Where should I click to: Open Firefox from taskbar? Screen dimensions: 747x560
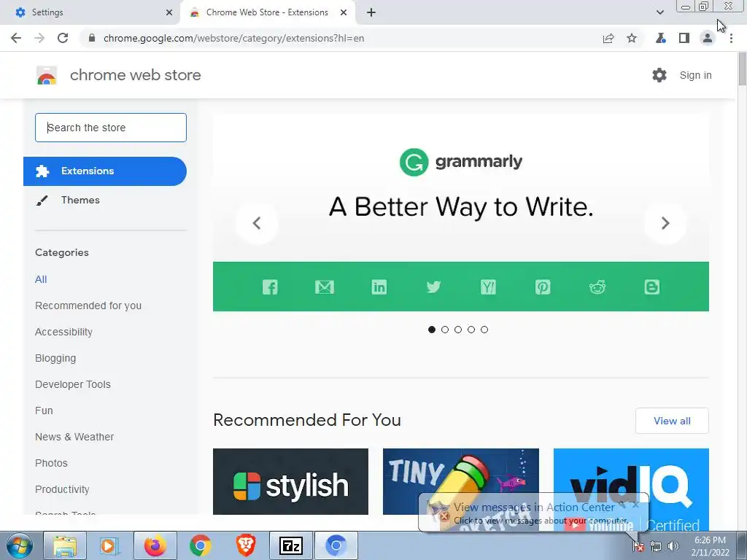[155, 545]
